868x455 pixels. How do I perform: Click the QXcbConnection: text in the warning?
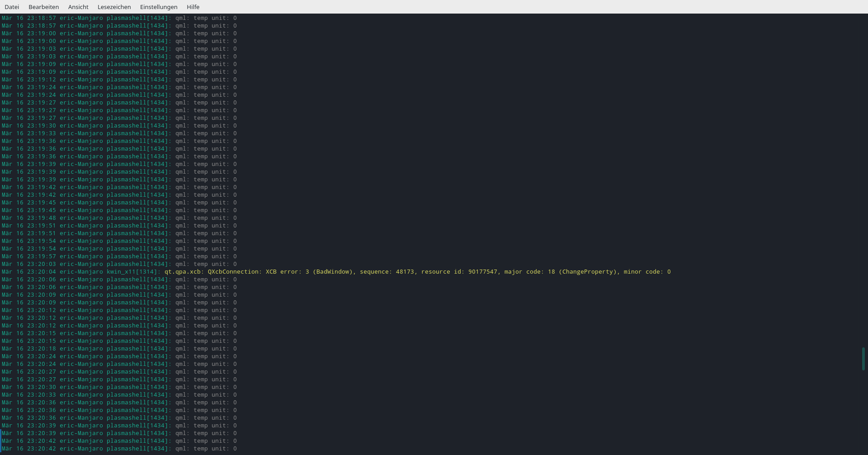point(235,272)
